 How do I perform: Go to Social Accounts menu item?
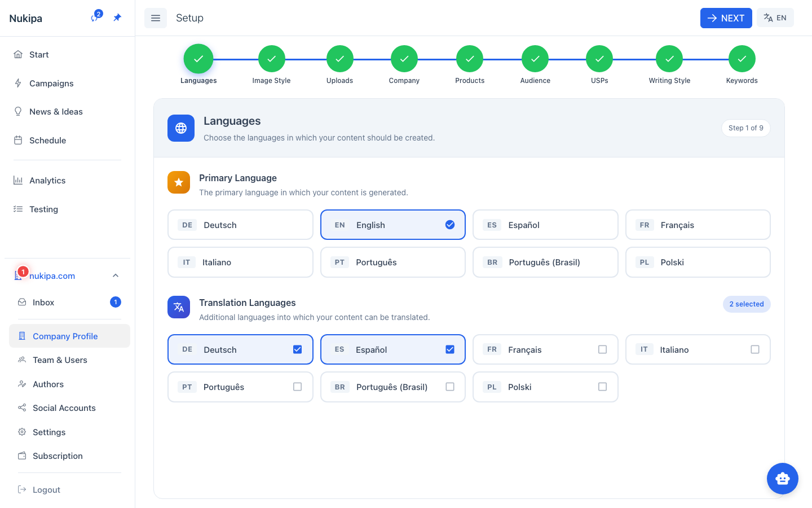64,408
